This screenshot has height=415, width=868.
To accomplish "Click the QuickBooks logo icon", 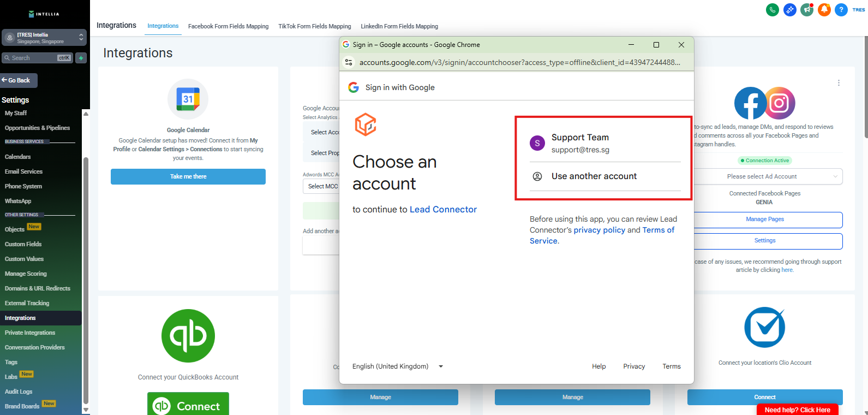I will pyautogui.click(x=188, y=336).
